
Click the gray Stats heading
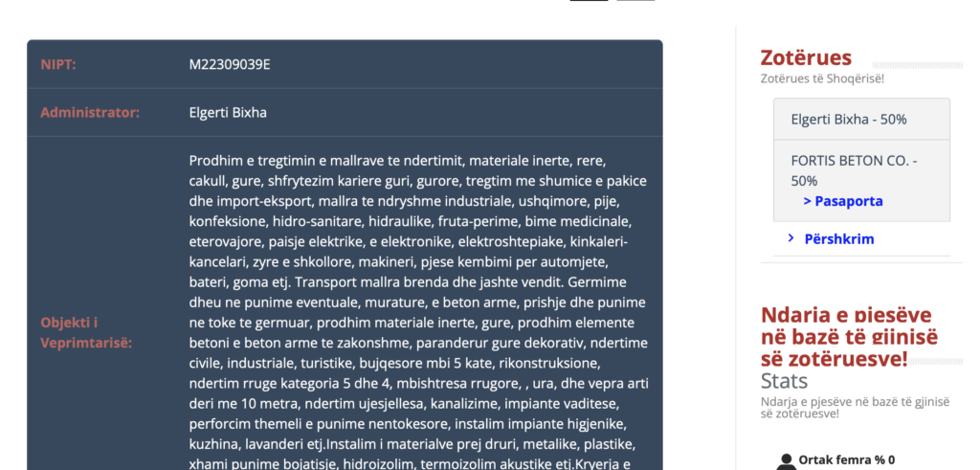pyautogui.click(x=784, y=381)
